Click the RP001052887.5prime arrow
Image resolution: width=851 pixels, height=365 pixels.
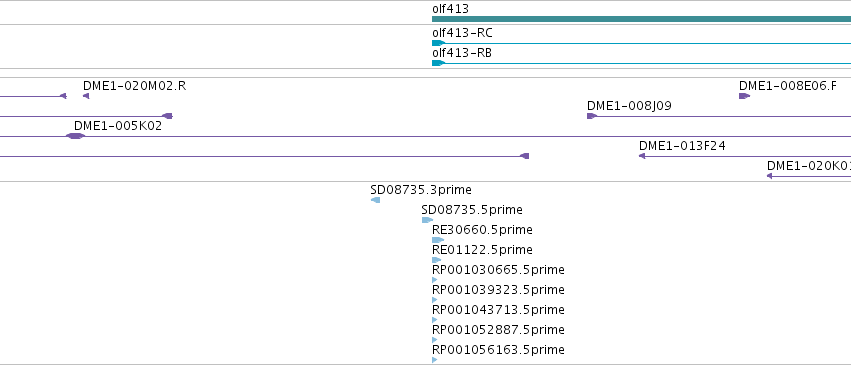pos(434,340)
